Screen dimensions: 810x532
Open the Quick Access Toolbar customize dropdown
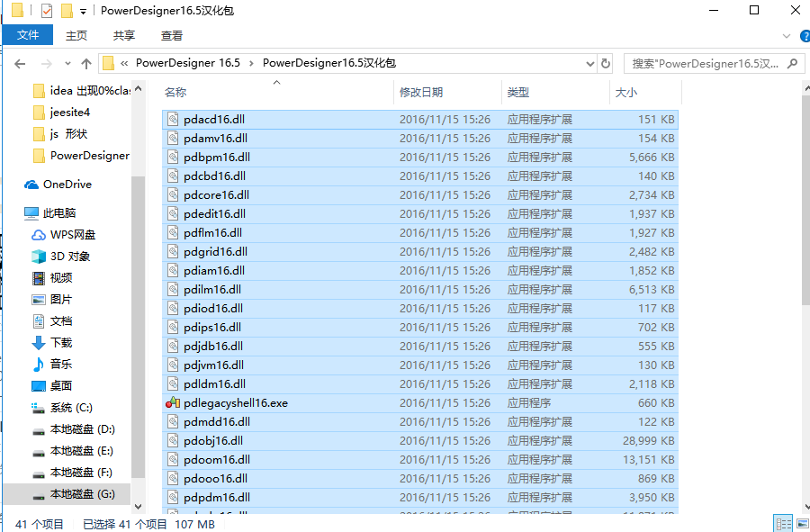(83, 12)
